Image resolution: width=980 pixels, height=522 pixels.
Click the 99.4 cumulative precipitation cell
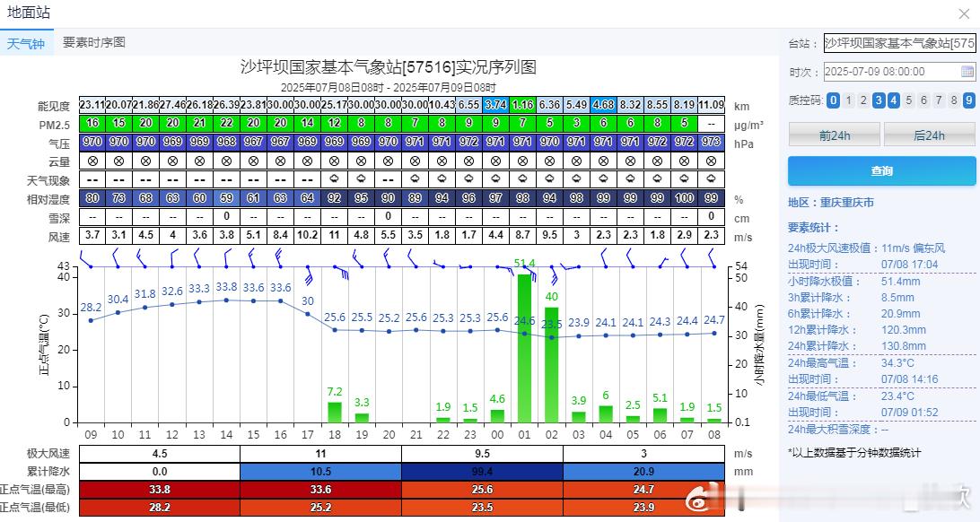[483, 472]
